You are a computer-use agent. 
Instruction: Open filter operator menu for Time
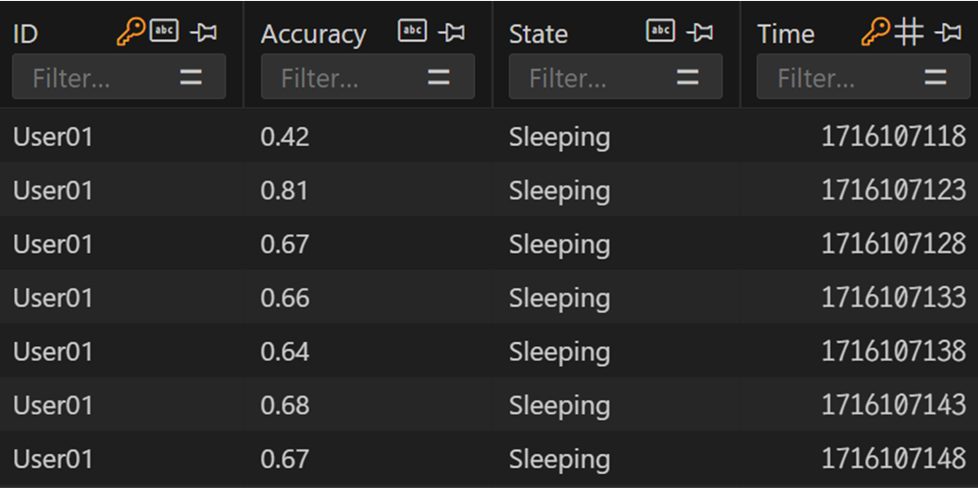point(936,77)
